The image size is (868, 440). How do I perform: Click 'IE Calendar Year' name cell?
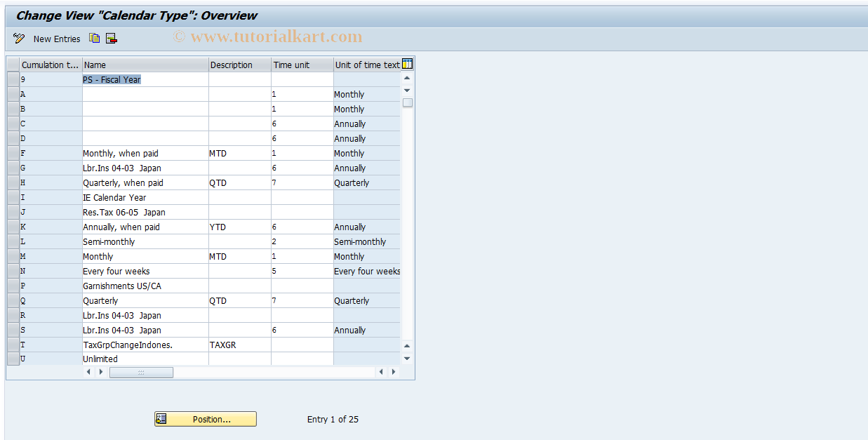pyautogui.click(x=145, y=197)
